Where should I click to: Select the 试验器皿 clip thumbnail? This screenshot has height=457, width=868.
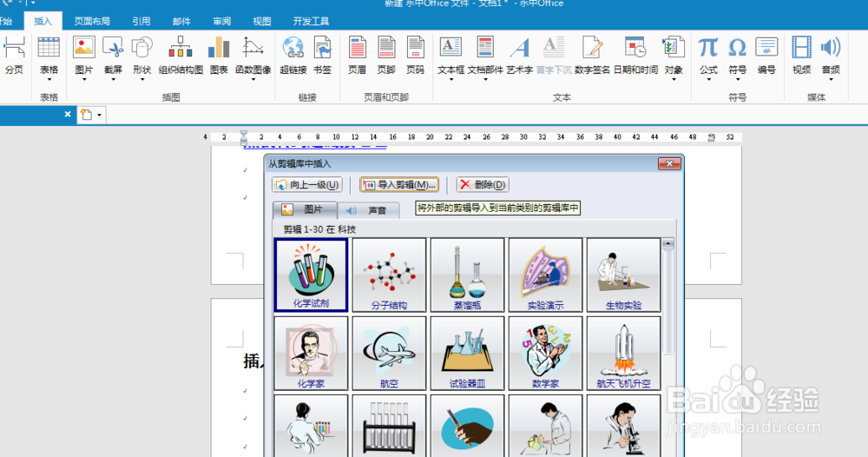[x=467, y=353]
